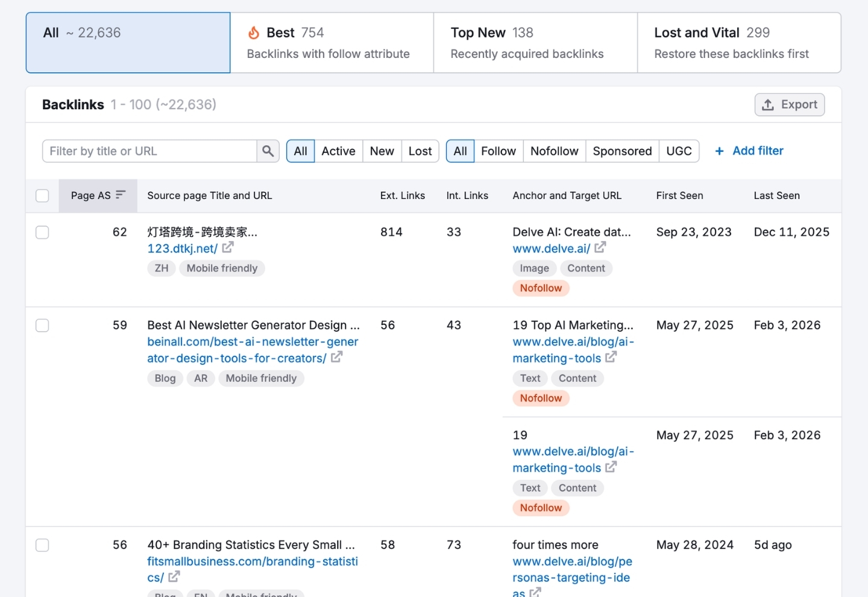Select the checkbox in the table header
Screen dimensions: 868x597
coord(42,195)
